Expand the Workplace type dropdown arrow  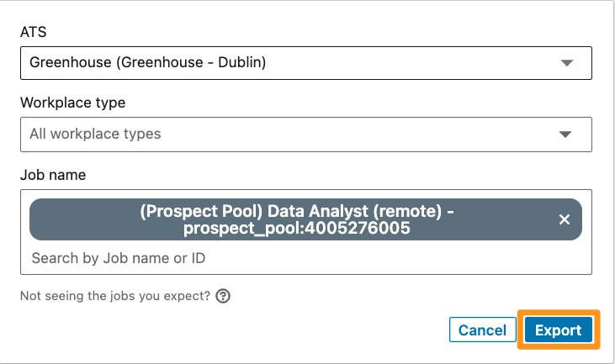[x=565, y=135]
